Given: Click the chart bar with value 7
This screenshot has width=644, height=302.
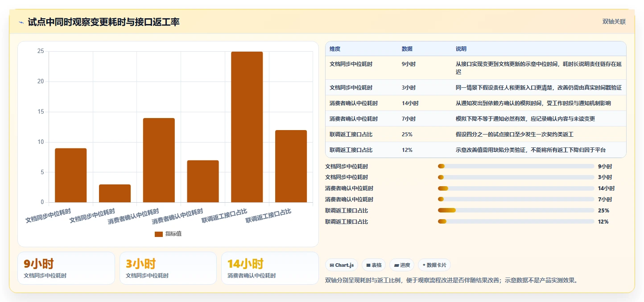Looking at the screenshot, I should 203,181.
